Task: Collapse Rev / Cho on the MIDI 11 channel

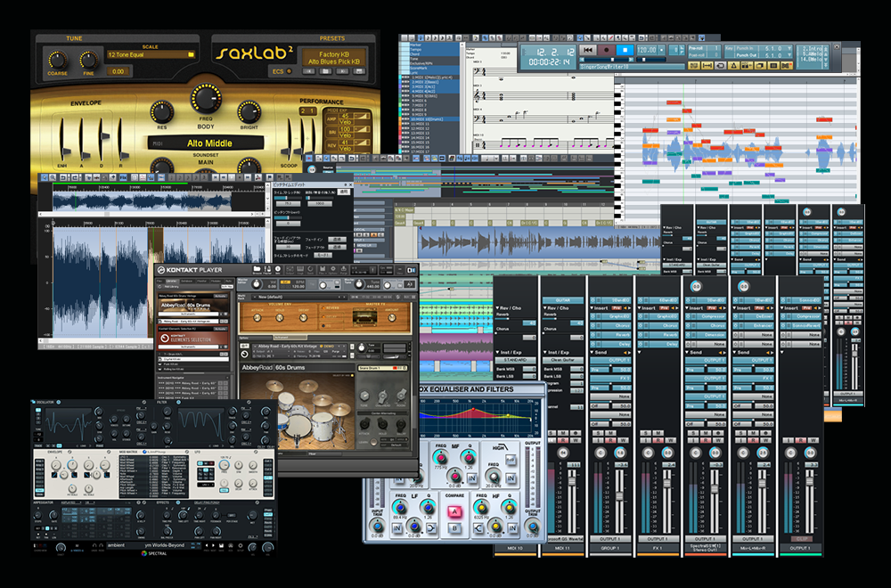Action: [545, 308]
